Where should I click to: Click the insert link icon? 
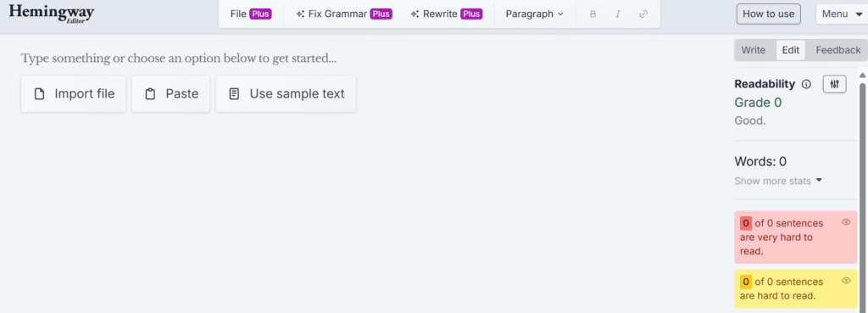click(643, 14)
